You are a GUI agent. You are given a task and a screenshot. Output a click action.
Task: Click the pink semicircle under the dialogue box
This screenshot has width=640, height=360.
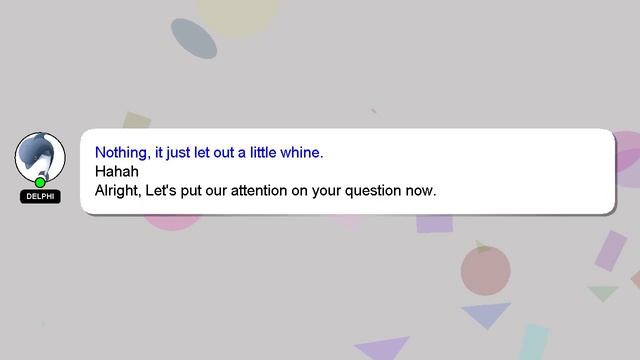click(x=172, y=222)
